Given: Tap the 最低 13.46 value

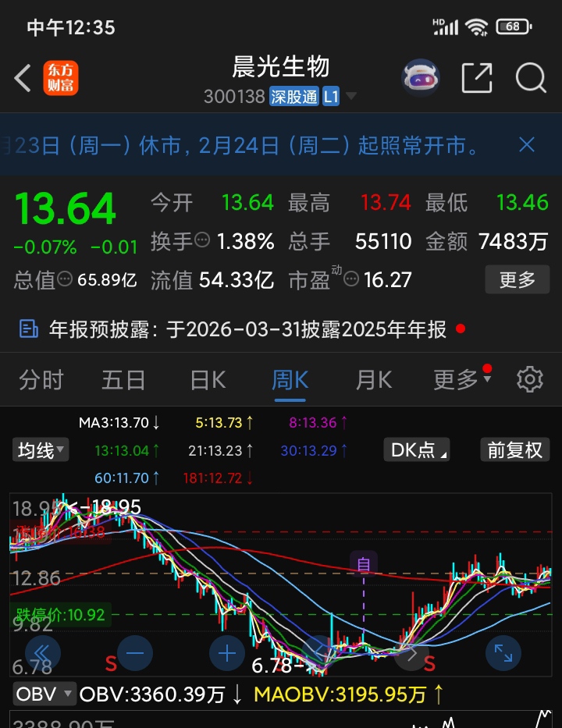Looking at the screenshot, I should [522, 202].
